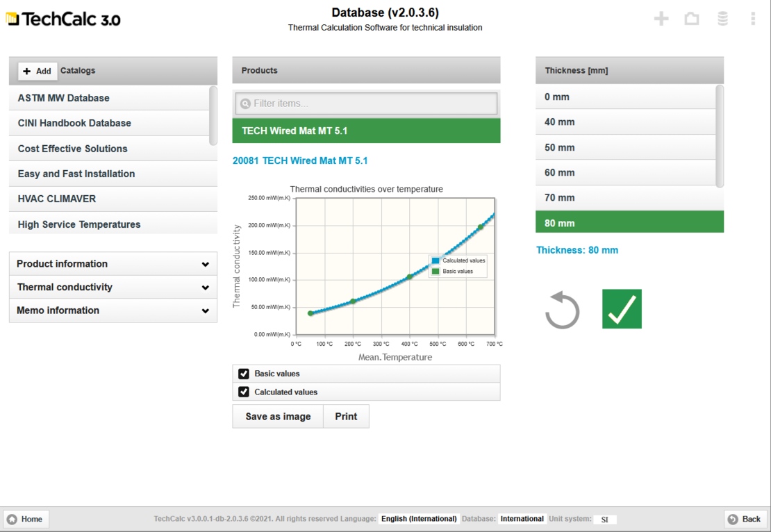Screen dimensions: 771x532
Task: Click the green Basic values legend swatch
Action: (436, 272)
